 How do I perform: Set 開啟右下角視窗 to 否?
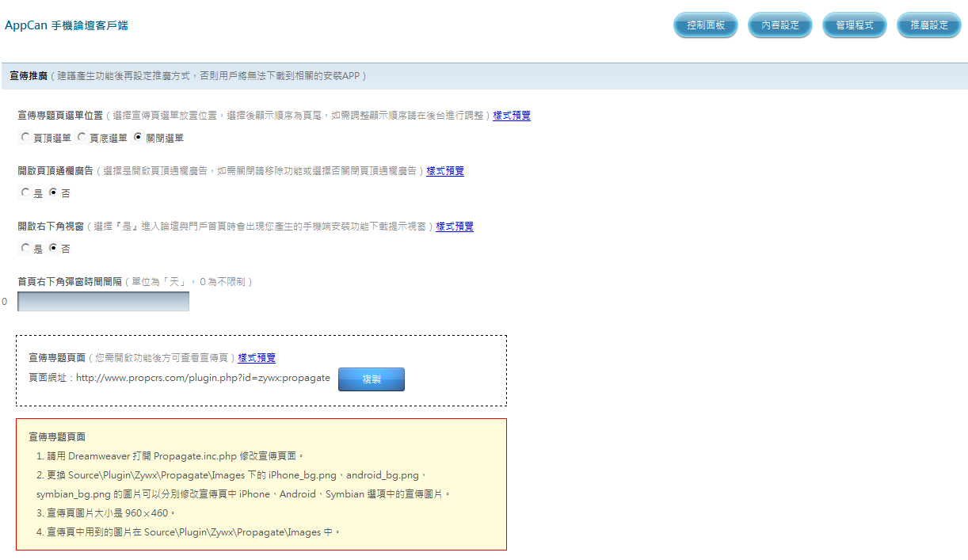tap(53, 248)
